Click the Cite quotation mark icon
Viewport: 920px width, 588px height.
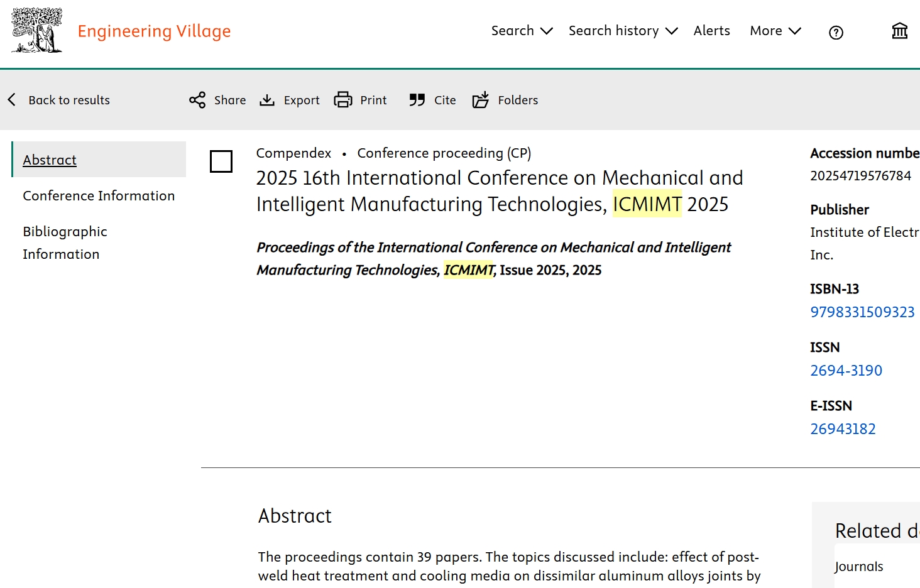tap(417, 100)
